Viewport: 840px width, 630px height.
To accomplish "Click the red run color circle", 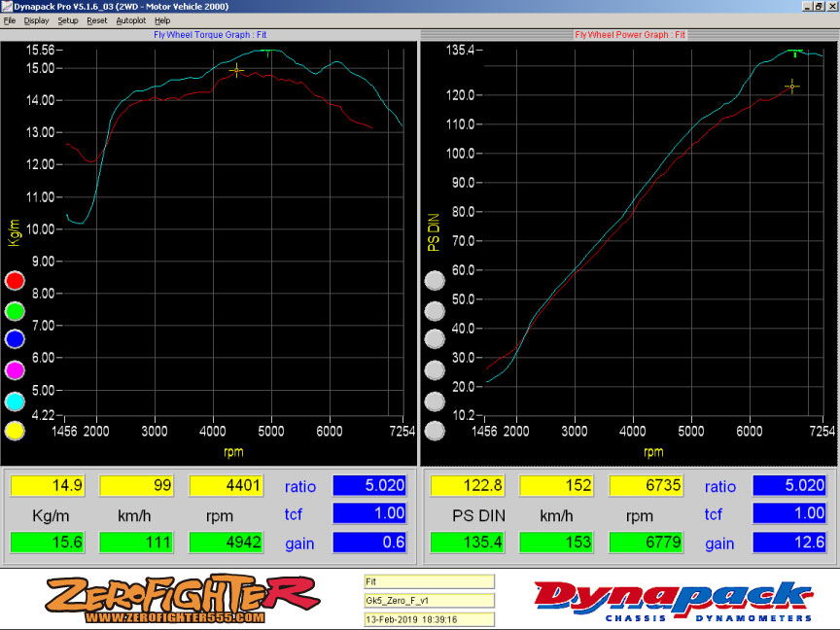I will click(x=15, y=281).
